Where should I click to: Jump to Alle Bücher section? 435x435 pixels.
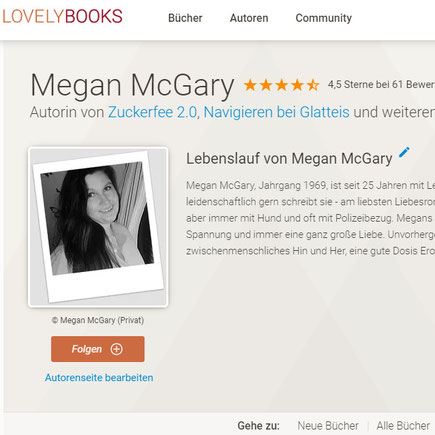click(403, 426)
